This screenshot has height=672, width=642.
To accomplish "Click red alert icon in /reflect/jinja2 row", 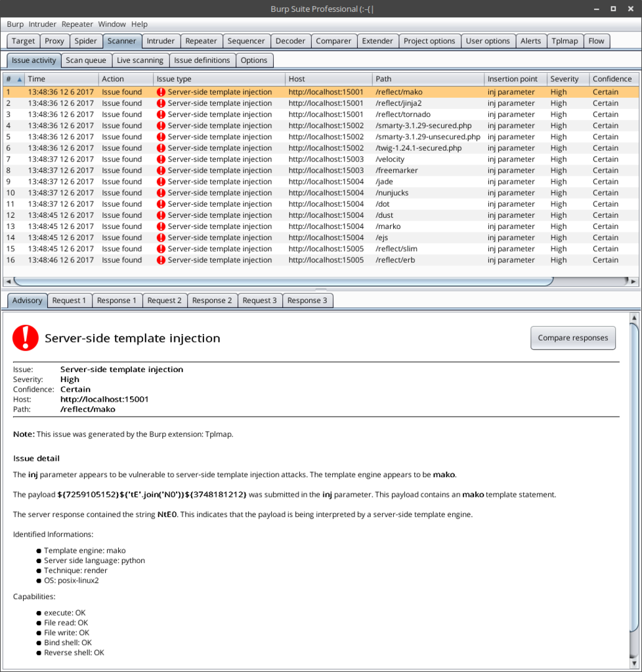I will tap(161, 104).
